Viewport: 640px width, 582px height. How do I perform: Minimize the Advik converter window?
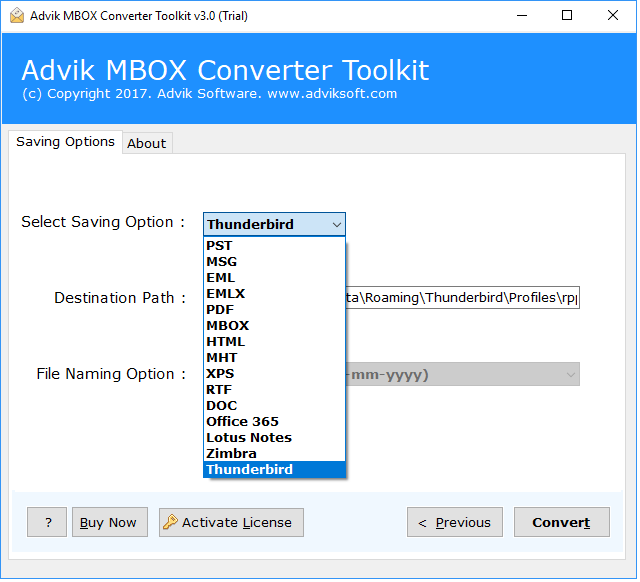coord(524,16)
